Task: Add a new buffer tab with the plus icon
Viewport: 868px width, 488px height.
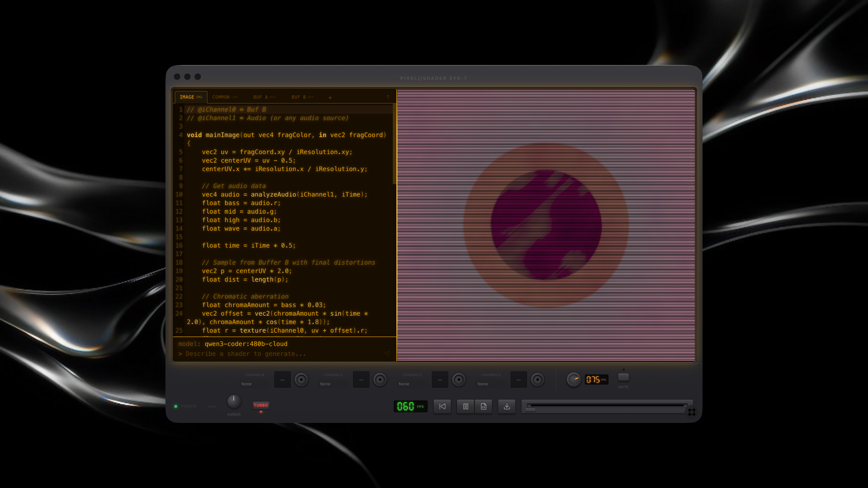Action: click(x=330, y=97)
